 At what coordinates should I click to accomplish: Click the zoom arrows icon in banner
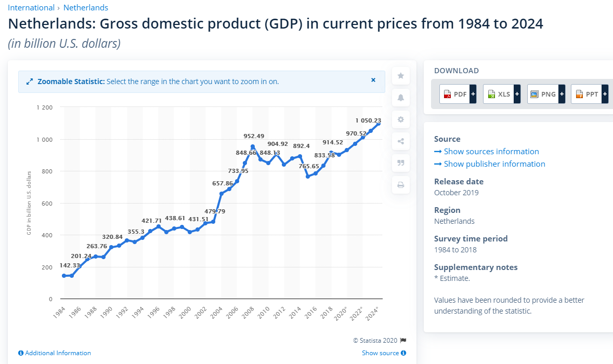coord(30,82)
